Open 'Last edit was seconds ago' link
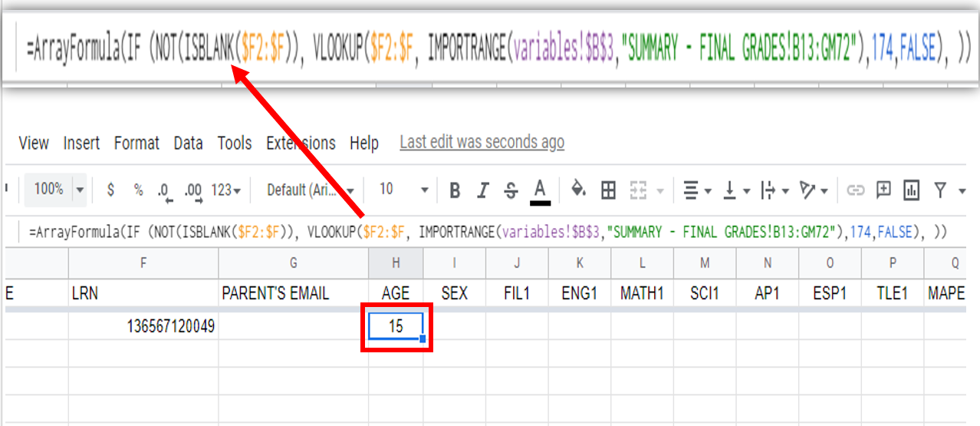The height and width of the screenshot is (426, 980). point(482,143)
